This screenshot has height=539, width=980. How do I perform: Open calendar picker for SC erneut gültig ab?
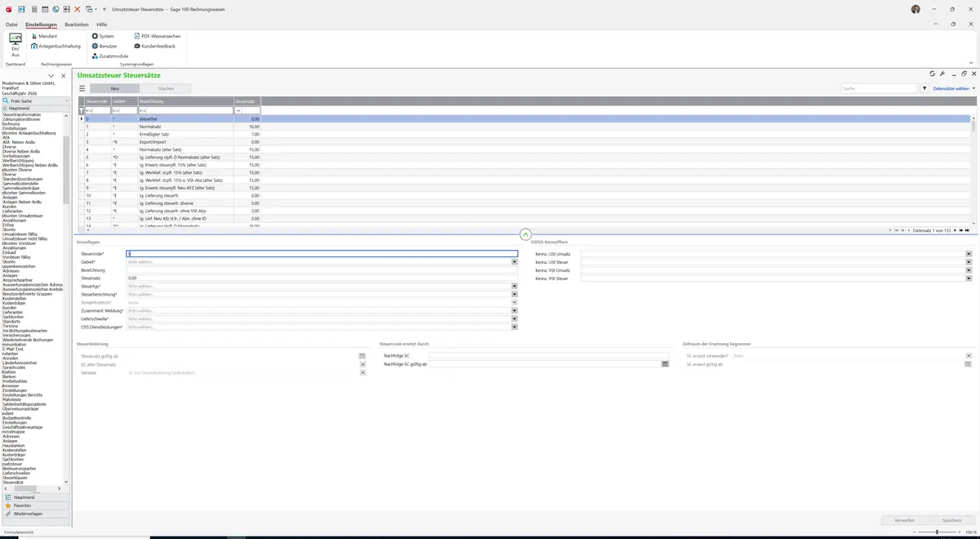(x=969, y=364)
